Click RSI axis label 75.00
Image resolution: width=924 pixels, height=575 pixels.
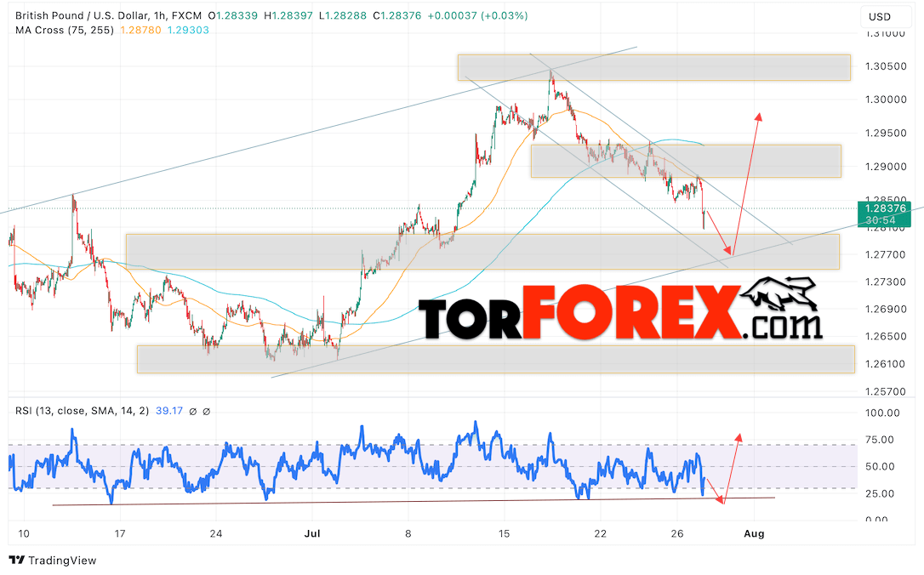pyautogui.click(x=880, y=440)
